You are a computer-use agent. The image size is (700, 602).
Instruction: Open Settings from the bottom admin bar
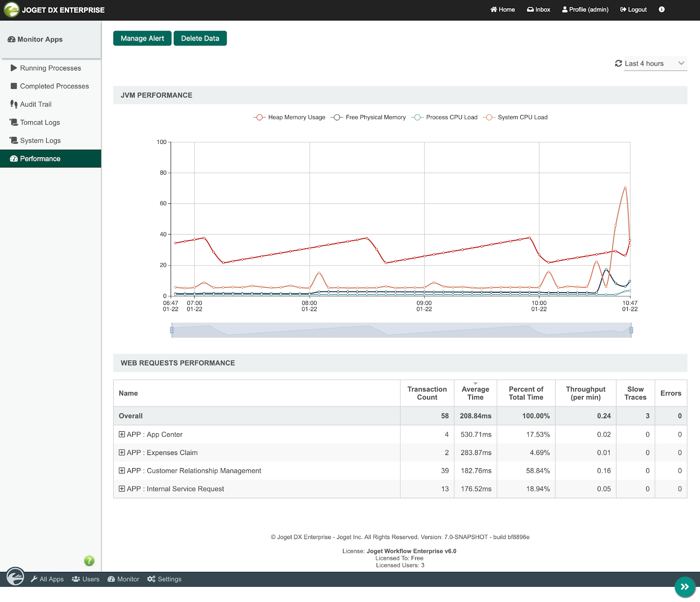[x=164, y=579]
